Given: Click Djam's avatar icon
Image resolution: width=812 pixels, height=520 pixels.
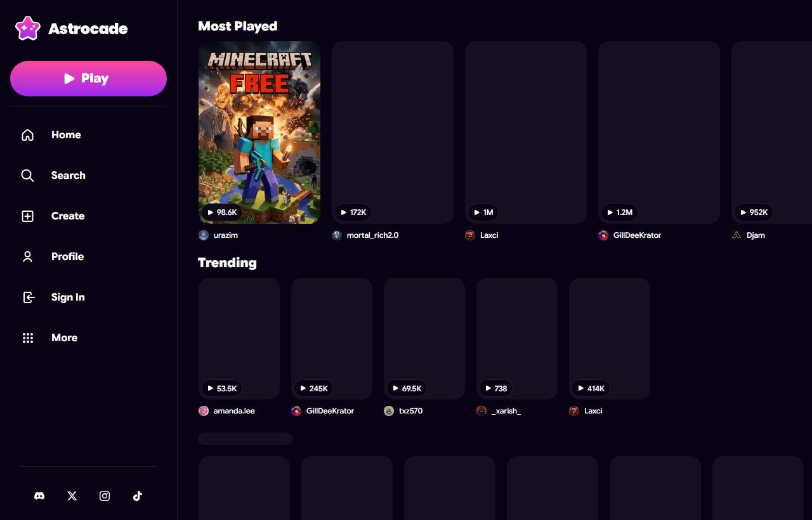Looking at the screenshot, I should click(737, 235).
